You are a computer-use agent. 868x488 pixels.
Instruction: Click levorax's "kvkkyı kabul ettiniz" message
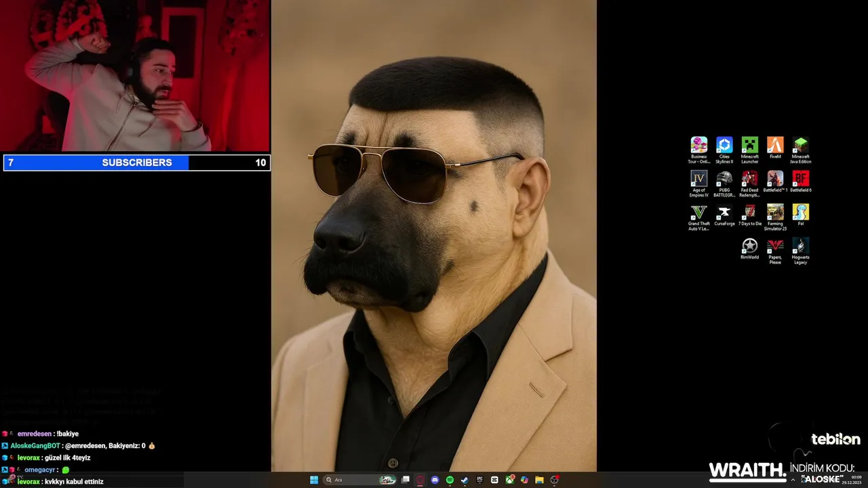(74, 482)
